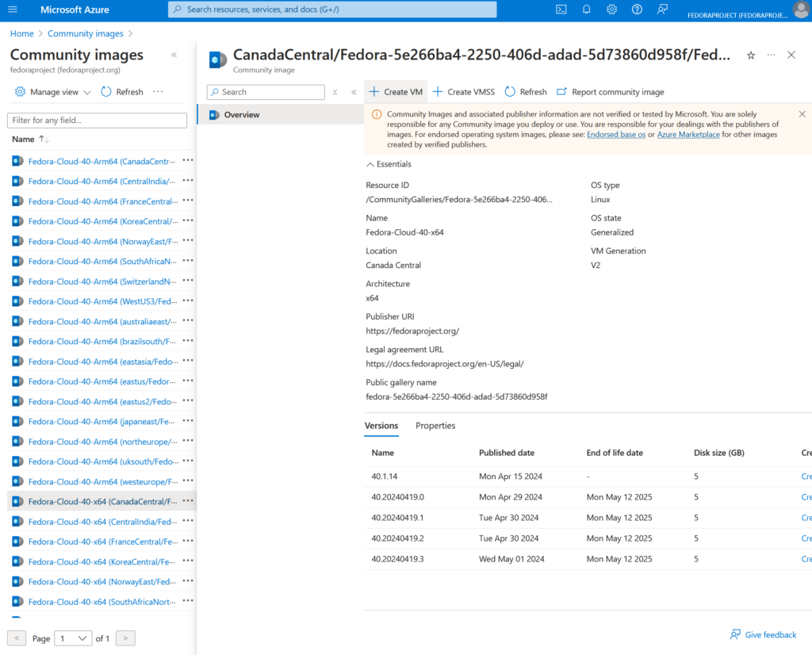The height and width of the screenshot is (655, 812).
Task: Clear the blade menu search box
Action: [x=335, y=92]
